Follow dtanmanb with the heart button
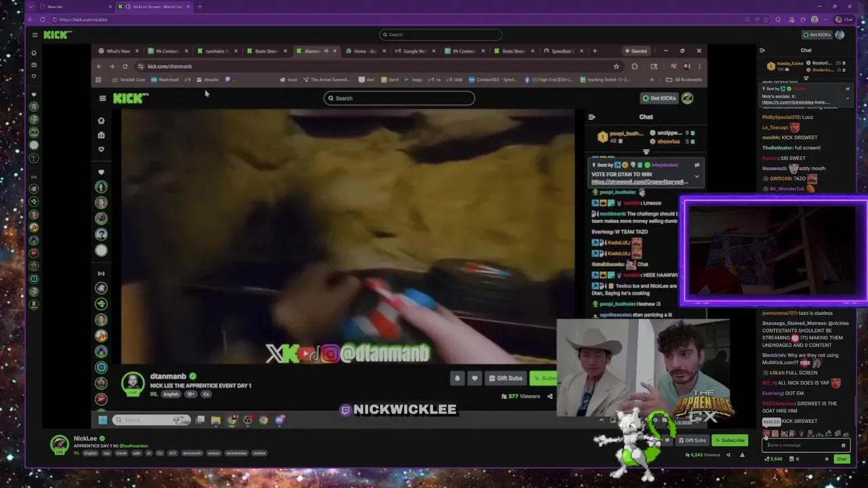The height and width of the screenshot is (488, 868). pos(475,378)
